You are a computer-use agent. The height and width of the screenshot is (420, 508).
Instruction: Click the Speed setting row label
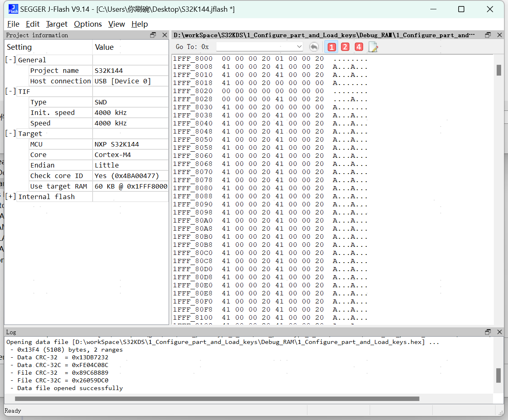(x=40, y=123)
